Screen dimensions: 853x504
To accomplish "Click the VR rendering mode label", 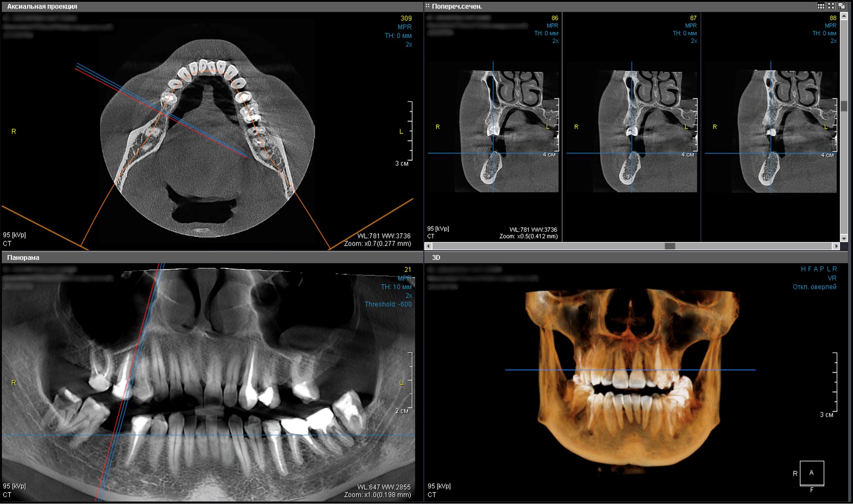I will pos(832,278).
